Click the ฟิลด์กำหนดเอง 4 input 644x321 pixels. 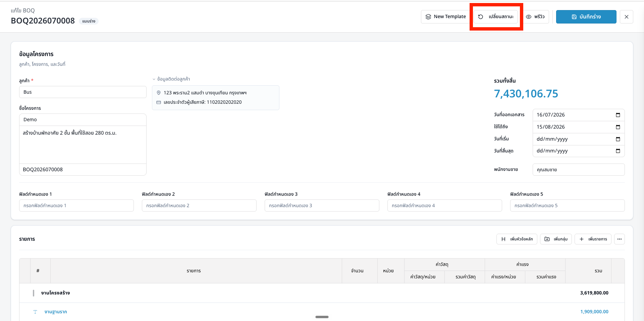pos(445,205)
